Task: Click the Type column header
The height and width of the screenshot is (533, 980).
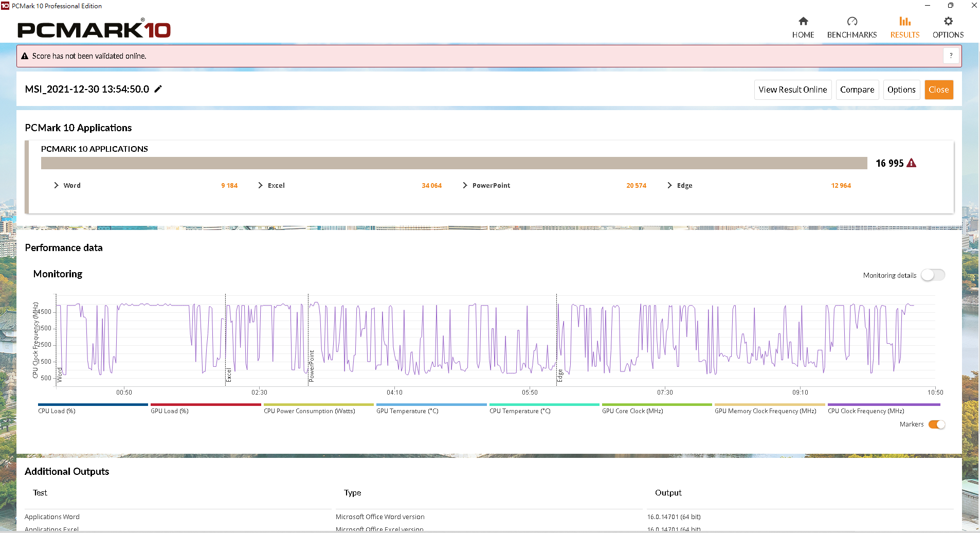Action: (353, 493)
